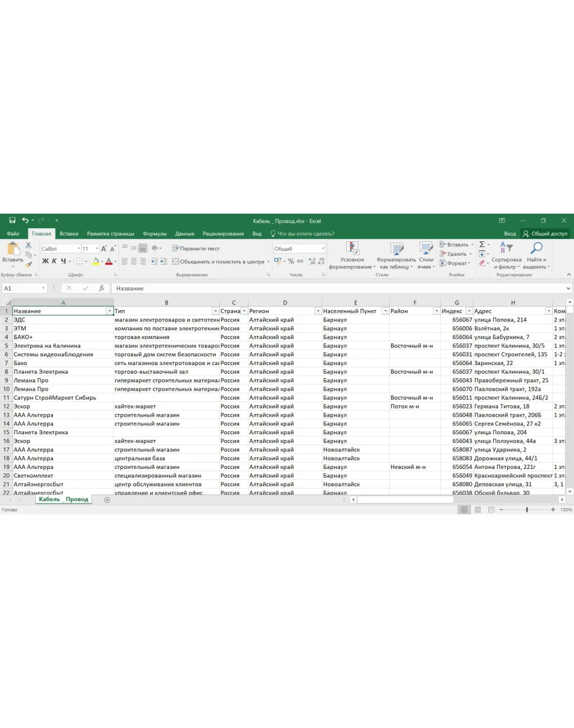Increase the font size
Viewport: 574px width, 728px height.
point(104,249)
